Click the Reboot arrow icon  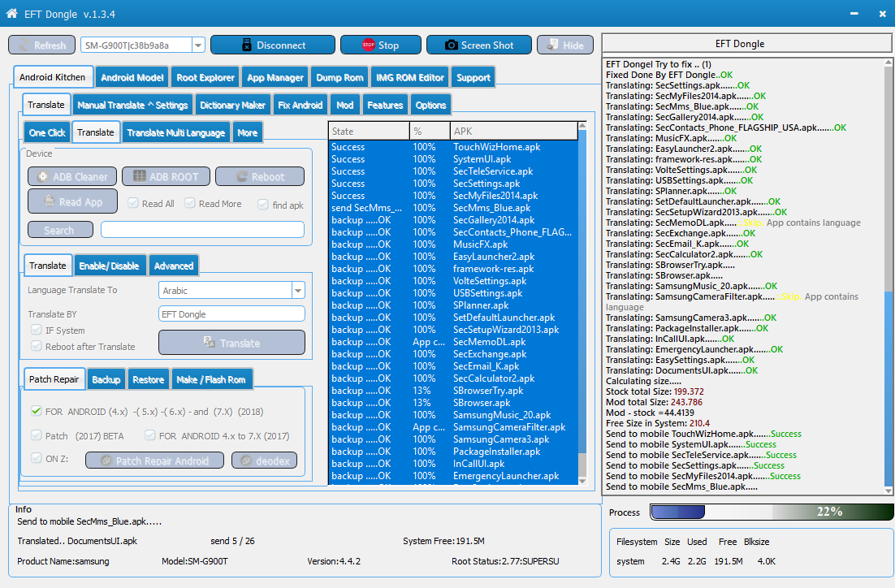click(242, 177)
